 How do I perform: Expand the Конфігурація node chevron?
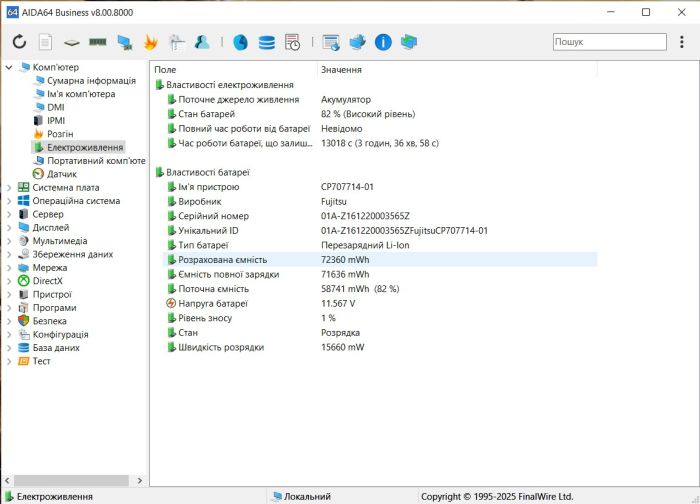(9, 334)
